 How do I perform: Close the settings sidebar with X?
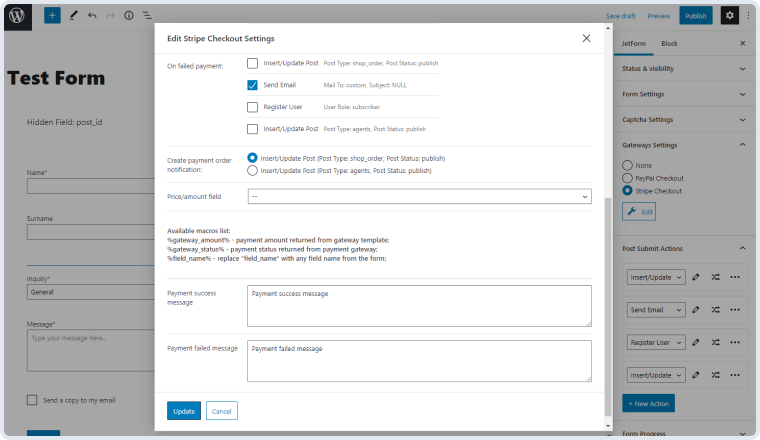[743, 43]
